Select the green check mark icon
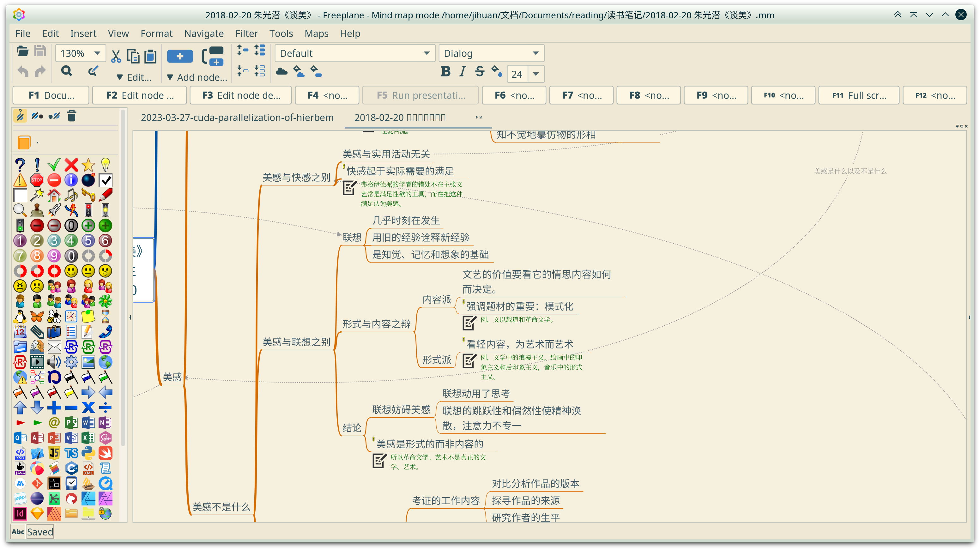Image resolution: width=980 pixels, height=550 pixels. pos(54,165)
